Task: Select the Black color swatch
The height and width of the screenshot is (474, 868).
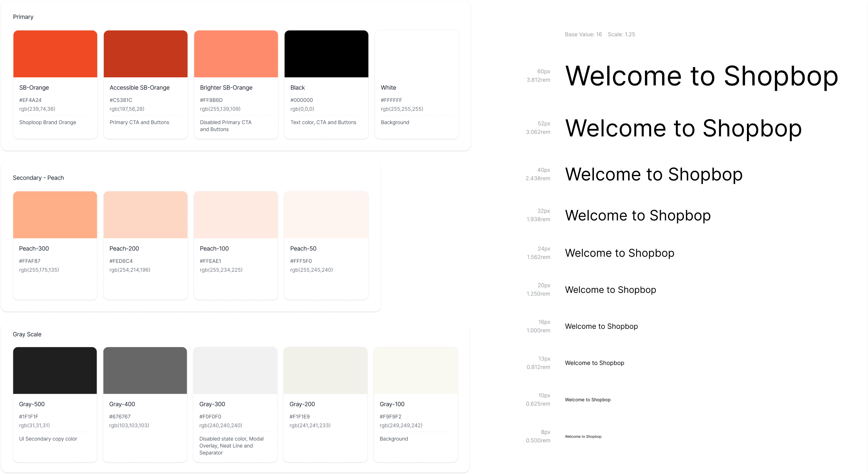Action: click(326, 54)
